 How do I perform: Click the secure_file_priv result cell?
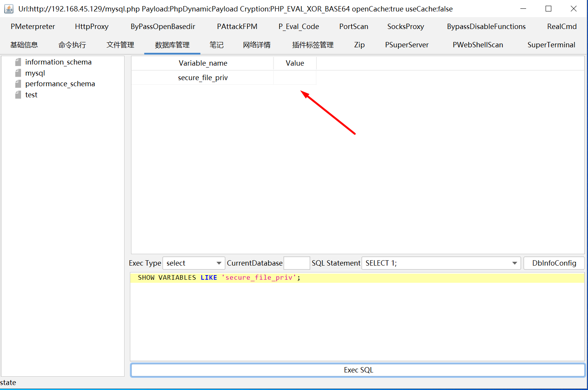pos(203,77)
